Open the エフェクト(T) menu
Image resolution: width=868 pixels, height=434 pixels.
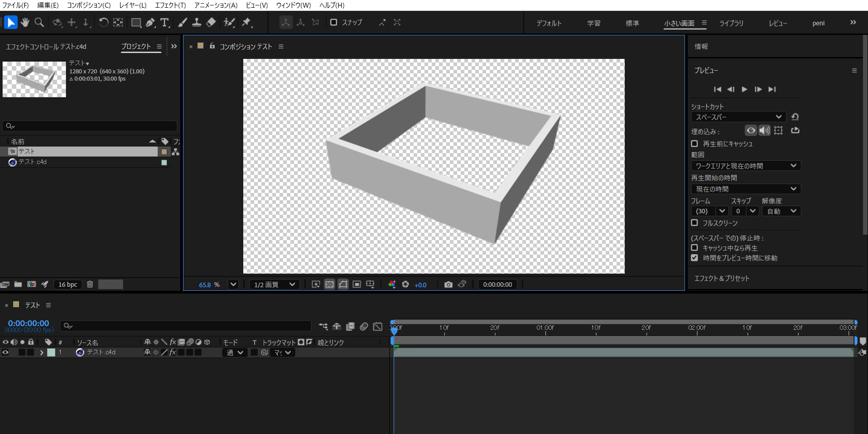170,5
